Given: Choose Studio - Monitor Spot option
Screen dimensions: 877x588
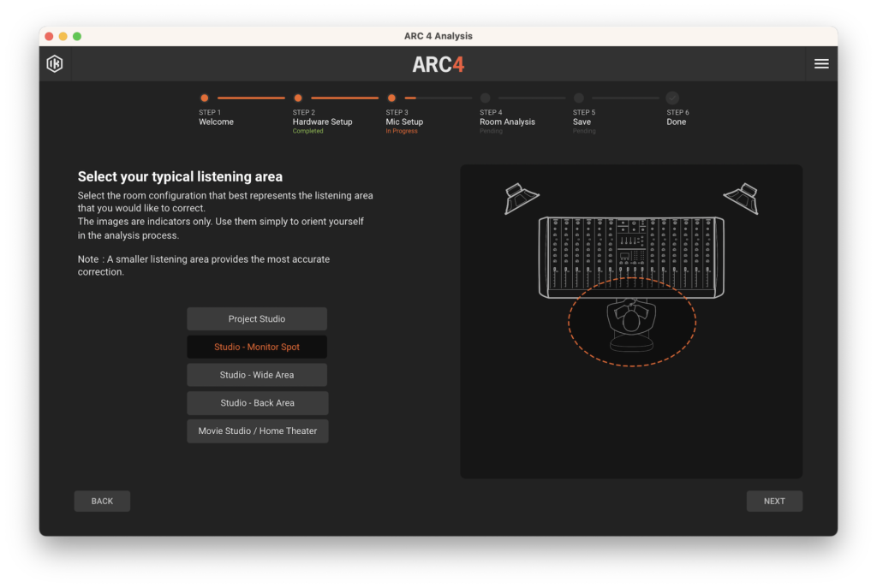Looking at the screenshot, I should [x=257, y=347].
